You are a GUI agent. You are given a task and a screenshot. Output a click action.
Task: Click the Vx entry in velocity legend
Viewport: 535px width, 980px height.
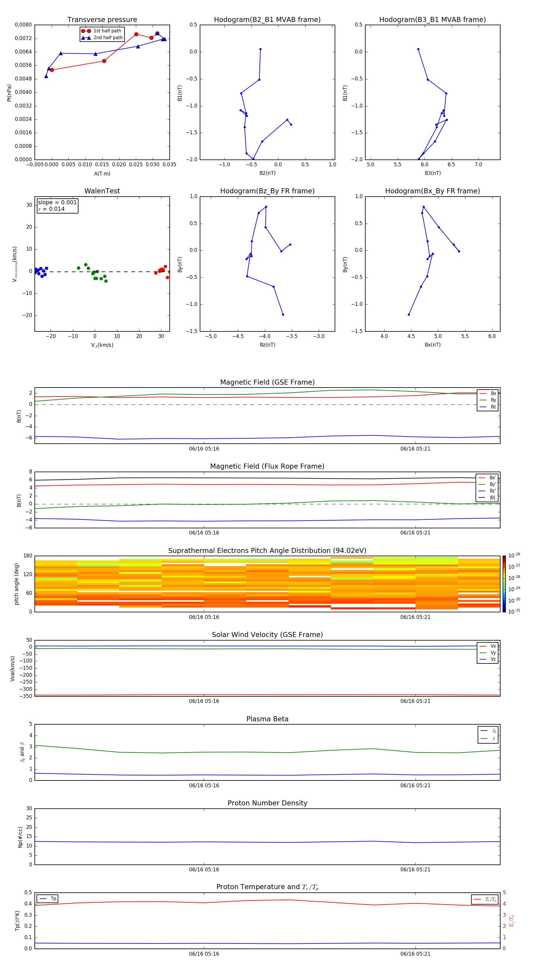pos(488,646)
